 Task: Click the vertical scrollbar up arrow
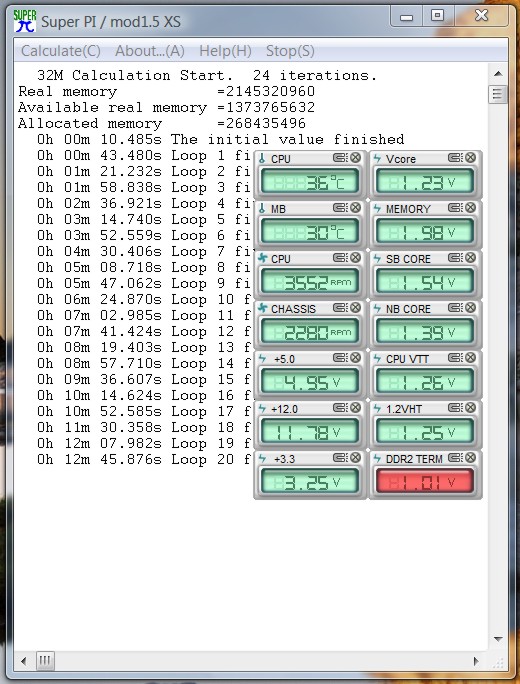(x=498, y=74)
